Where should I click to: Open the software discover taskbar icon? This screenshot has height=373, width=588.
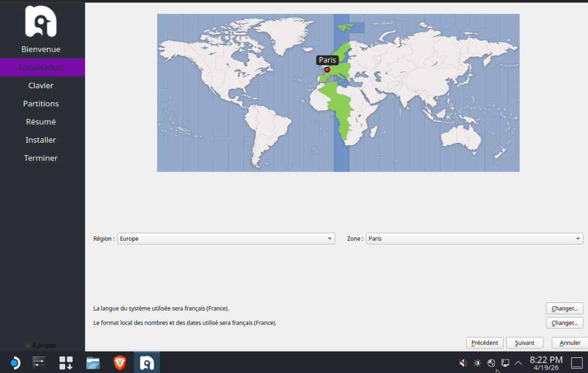click(x=66, y=363)
